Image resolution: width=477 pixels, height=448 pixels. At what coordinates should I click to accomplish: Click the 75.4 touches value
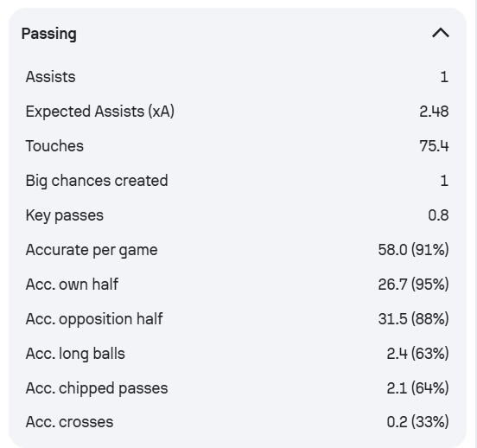[x=434, y=146]
